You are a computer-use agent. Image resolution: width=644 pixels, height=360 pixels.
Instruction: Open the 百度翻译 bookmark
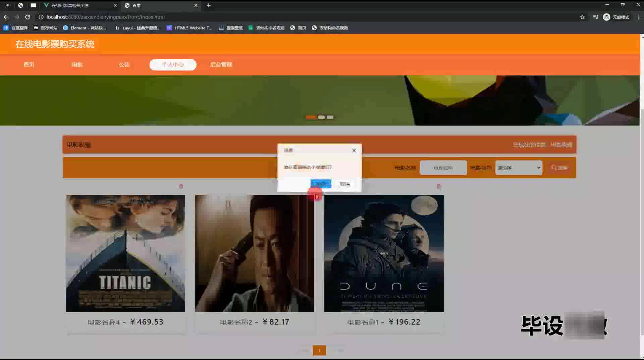(15, 28)
